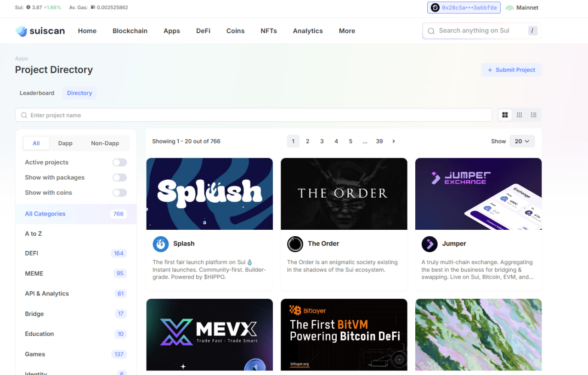Click The Order project avatar icon
This screenshot has height=375, width=588.
[x=295, y=244]
